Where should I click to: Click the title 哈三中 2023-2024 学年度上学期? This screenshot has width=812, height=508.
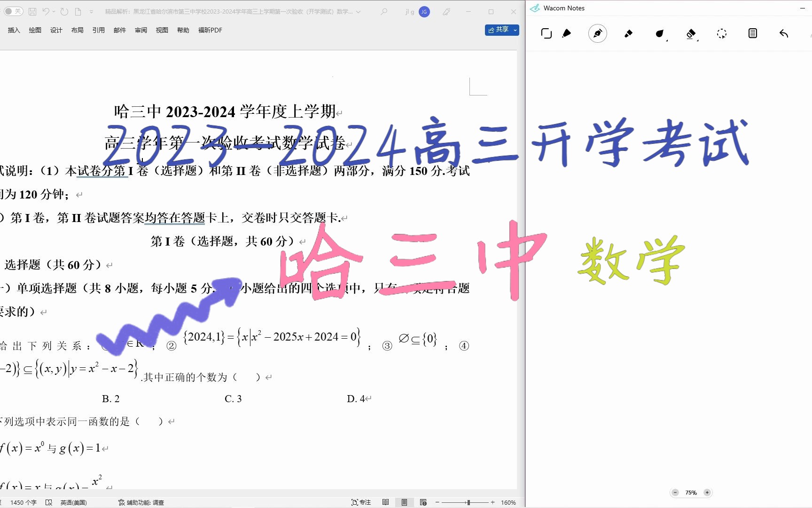225,111
